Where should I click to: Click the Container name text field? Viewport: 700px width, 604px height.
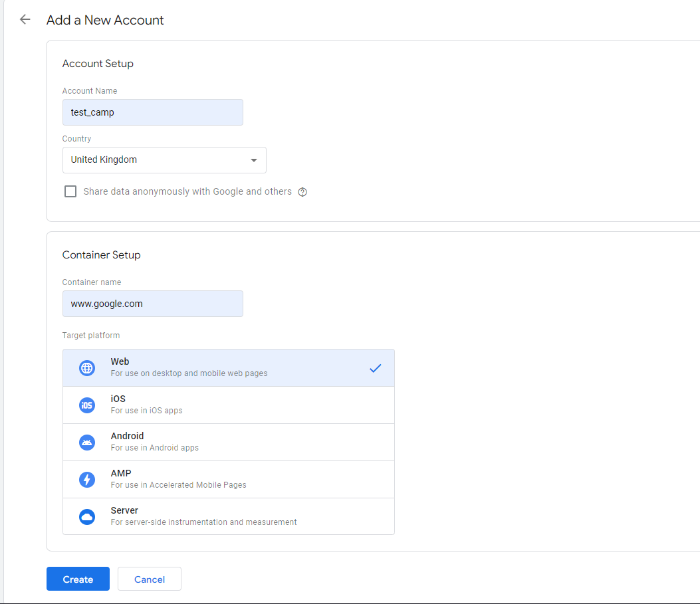click(152, 304)
